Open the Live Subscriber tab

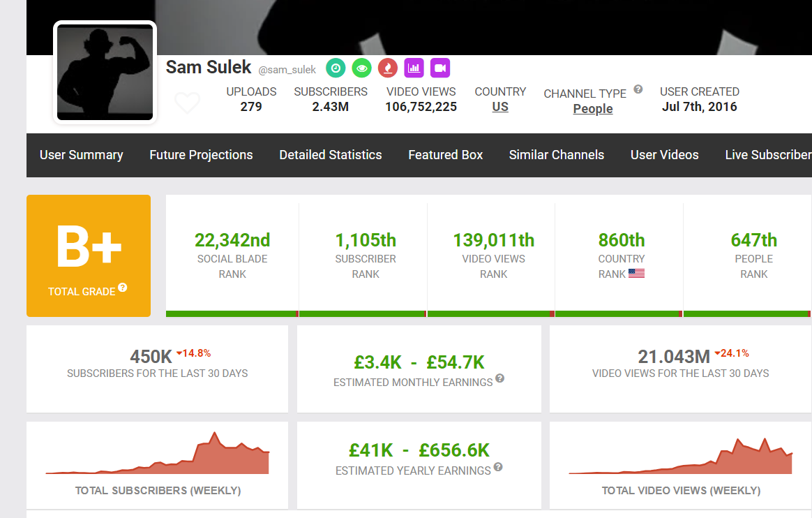click(769, 155)
